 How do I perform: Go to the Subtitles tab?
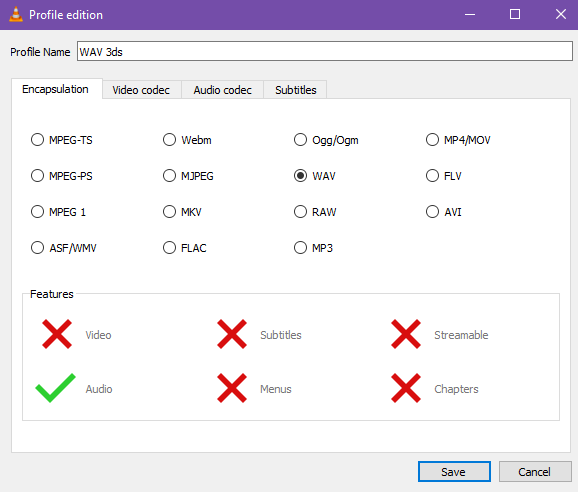point(296,90)
